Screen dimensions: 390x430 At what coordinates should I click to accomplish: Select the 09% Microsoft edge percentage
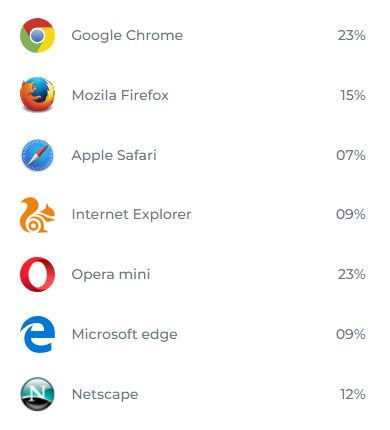point(351,334)
